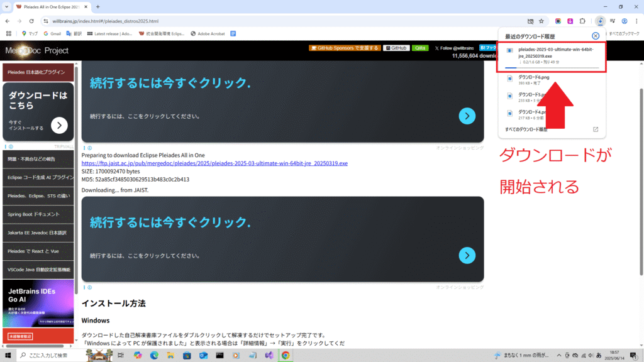Click the colorful circle extension icon
This screenshot has width=644, height=362.
pos(558,21)
